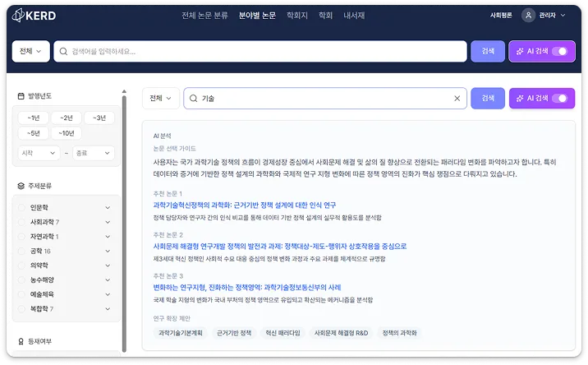Click the 등재여부 badge icon
588x365 pixels.
pos(21,341)
